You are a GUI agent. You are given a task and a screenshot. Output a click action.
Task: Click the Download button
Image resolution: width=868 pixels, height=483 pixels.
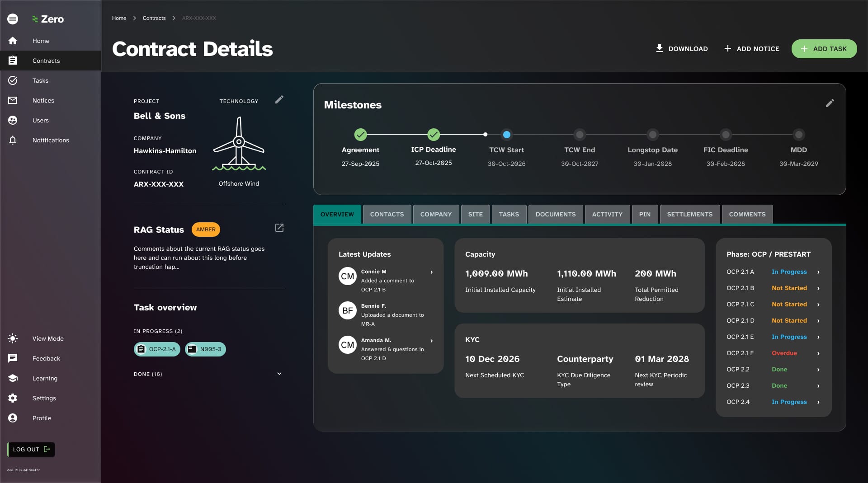(x=681, y=49)
